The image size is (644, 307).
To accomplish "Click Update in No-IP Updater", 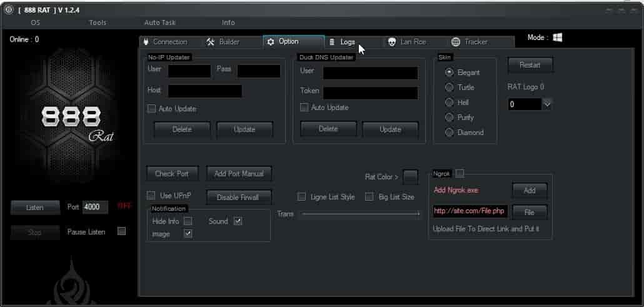I will [244, 129].
